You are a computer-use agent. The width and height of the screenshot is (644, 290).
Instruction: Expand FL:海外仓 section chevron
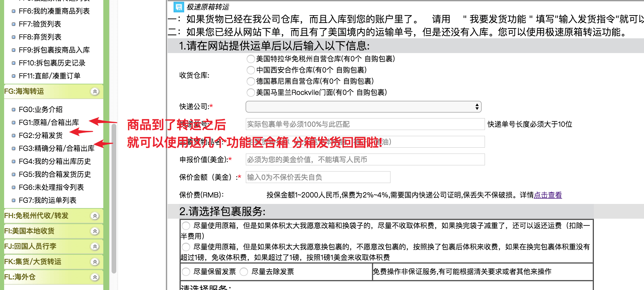[x=95, y=277]
